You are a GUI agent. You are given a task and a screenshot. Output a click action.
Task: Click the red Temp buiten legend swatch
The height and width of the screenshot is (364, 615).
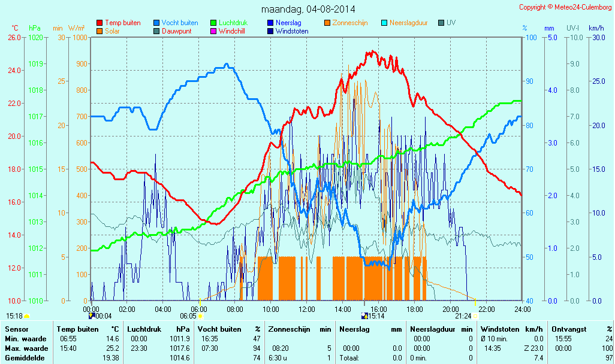tap(100, 23)
